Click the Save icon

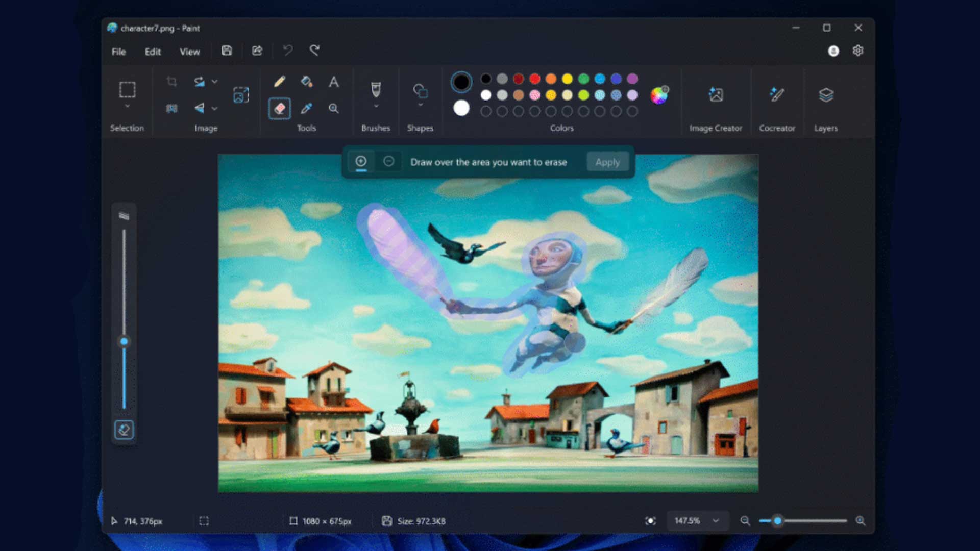(x=227, y=51)
